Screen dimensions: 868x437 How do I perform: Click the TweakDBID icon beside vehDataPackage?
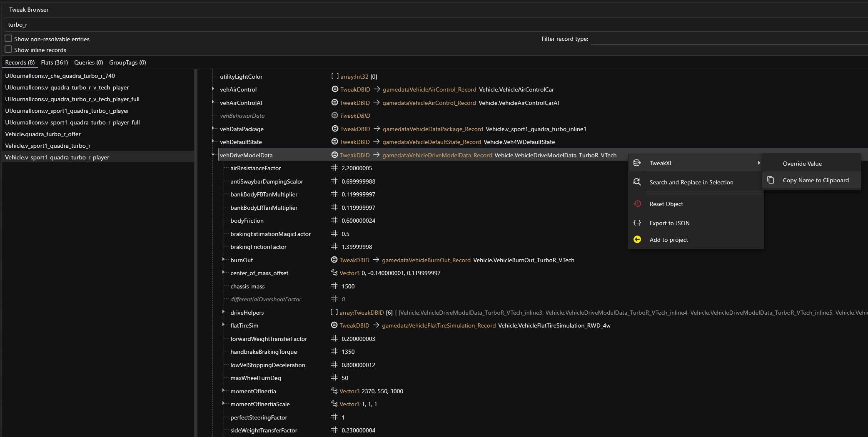pyautogui.click(x=334, y=129)
